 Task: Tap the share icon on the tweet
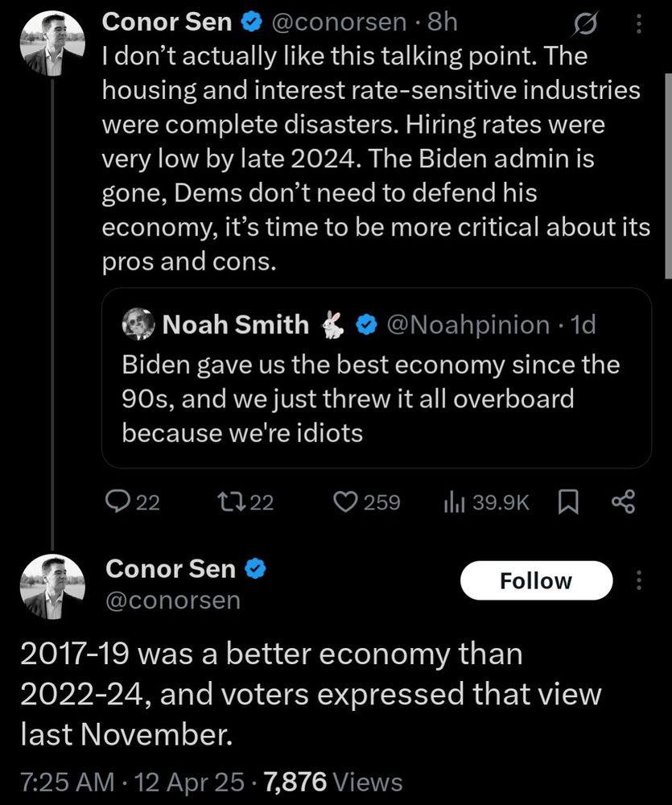coord(623,502)
